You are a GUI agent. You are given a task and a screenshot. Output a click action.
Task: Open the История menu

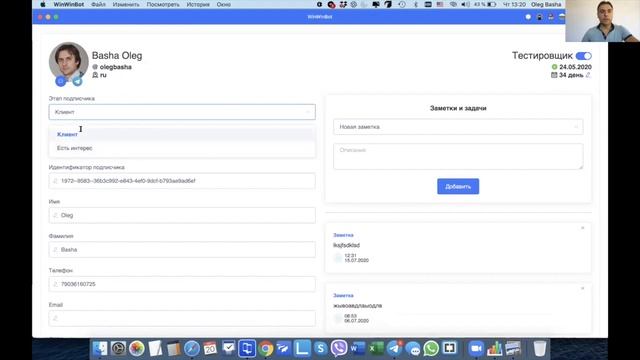198,4
